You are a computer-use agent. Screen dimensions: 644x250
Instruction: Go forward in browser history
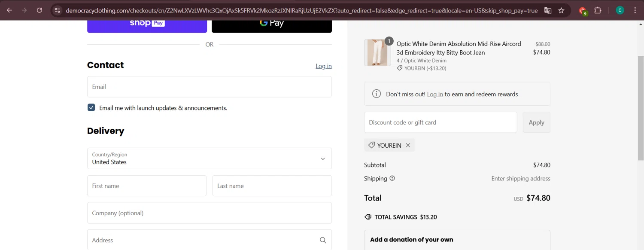click(24, 10)
